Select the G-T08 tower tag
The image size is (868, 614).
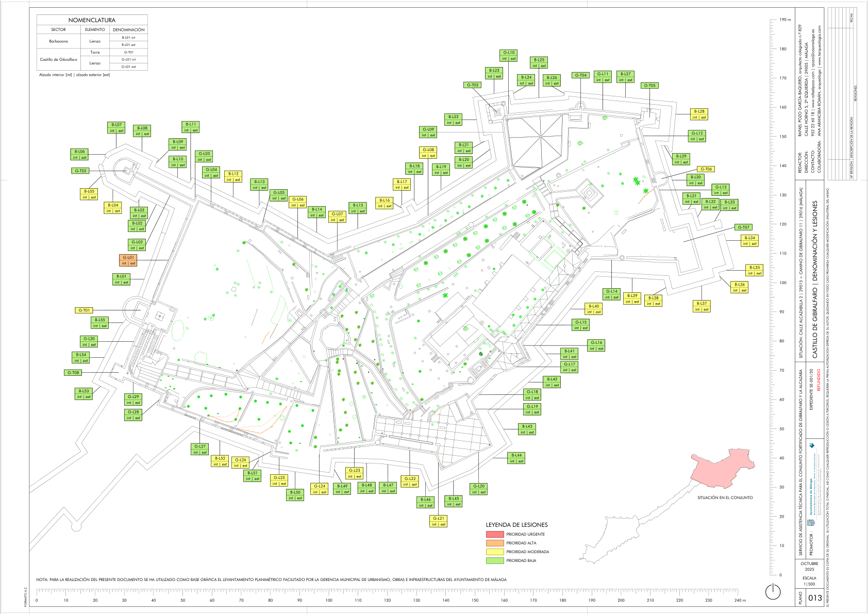pos(73,373)
